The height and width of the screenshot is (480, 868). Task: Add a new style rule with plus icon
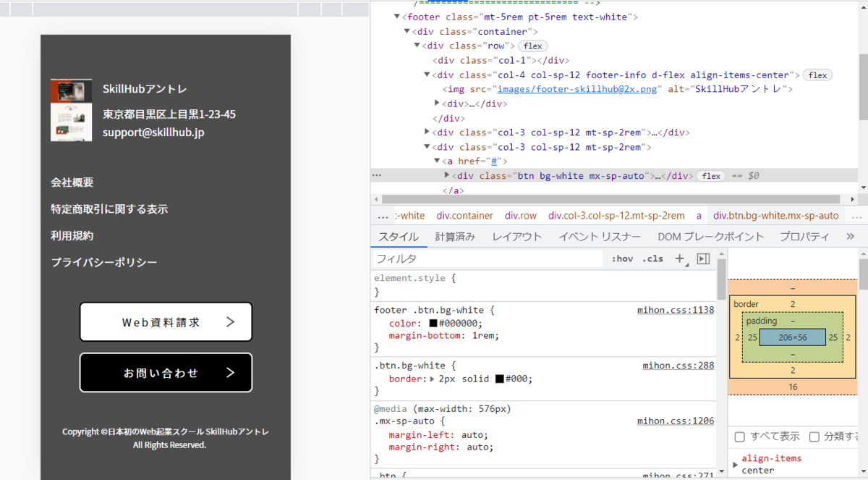[679, 258]
